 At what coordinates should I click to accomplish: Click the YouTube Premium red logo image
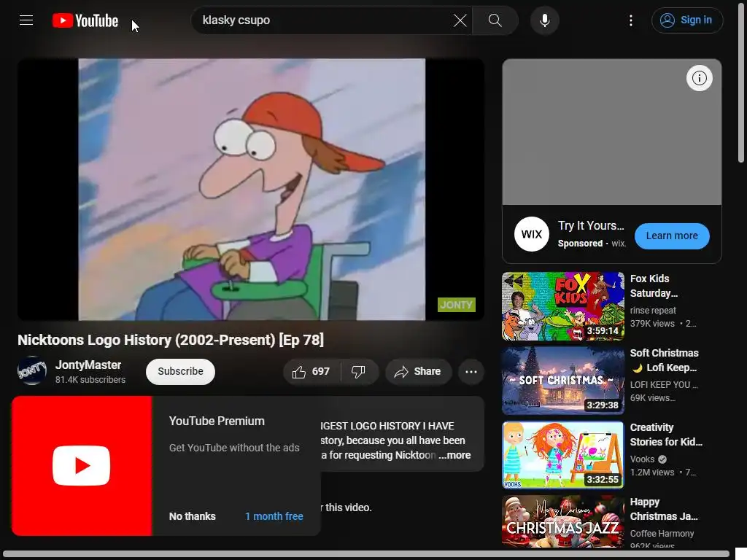pyautogui.click(x=82, y=466)
